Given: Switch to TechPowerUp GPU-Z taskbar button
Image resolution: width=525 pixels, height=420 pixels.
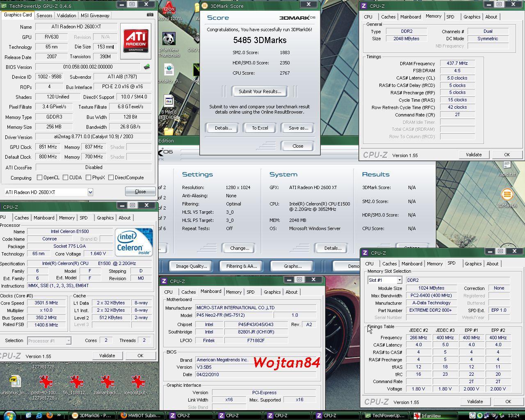Looking at the screenshot, I should tap(386, 415).
